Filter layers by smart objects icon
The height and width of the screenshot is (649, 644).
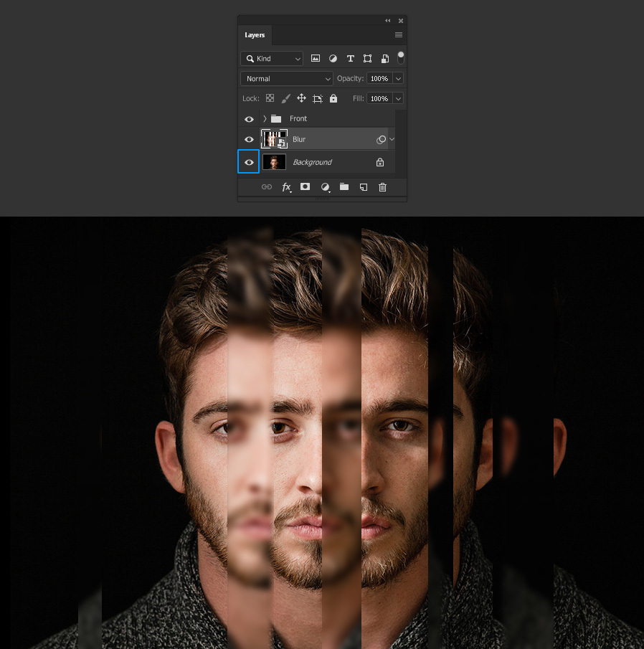pos(385,58)
